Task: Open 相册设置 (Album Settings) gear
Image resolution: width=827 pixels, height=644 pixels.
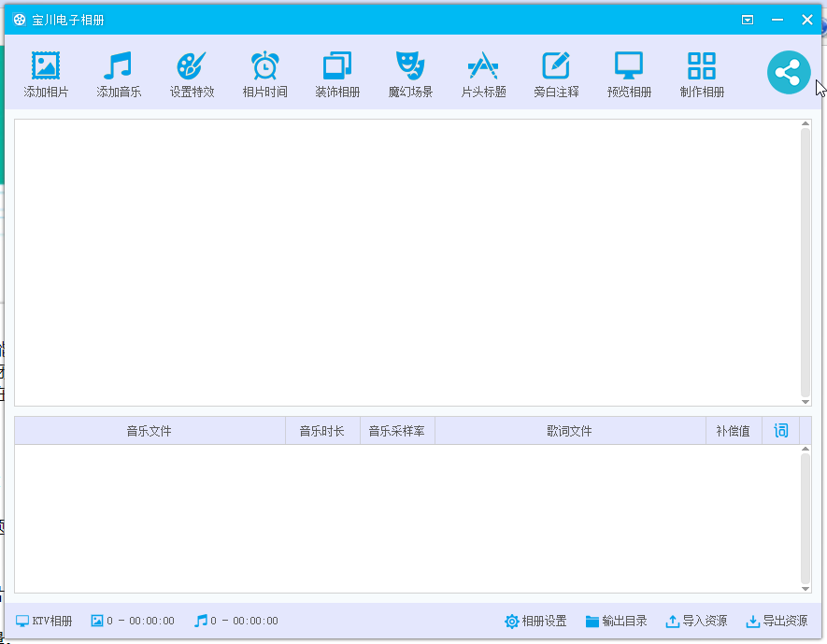Action: coord(535,621)
